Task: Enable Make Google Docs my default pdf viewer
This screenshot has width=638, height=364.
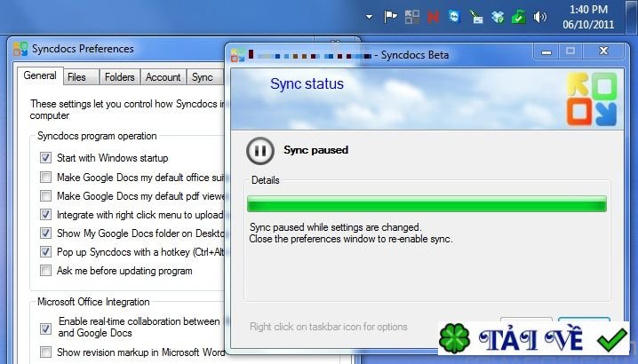Action: (x=45, y=195)
